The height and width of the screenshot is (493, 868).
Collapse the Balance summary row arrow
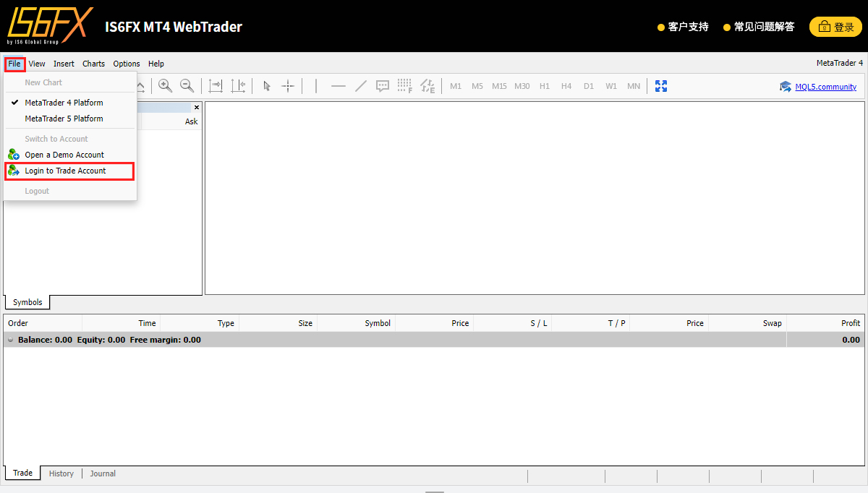click(x=10, y=340)
